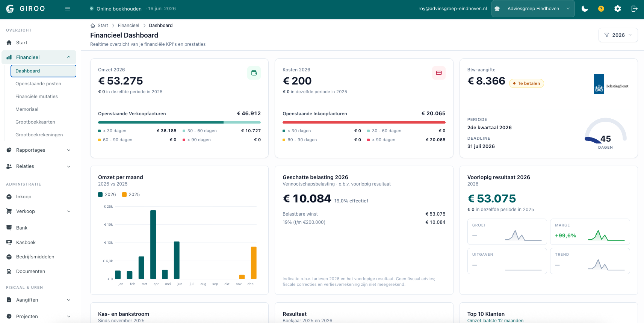The width and height of the screenshot is (644, 323).
Task: Toggle the 2026 legend swatch in chart
Action: click(100, 195)
